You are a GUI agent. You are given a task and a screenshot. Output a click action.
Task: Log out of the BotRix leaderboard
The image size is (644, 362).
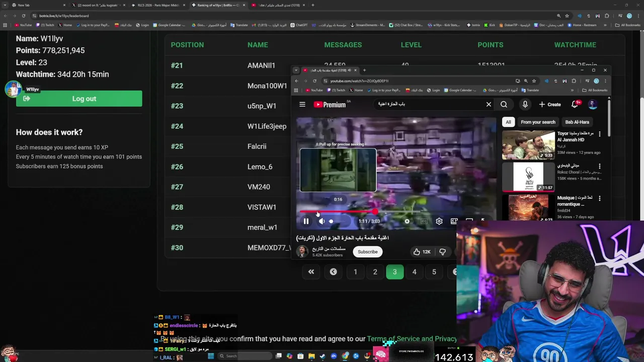click(79, 99)
